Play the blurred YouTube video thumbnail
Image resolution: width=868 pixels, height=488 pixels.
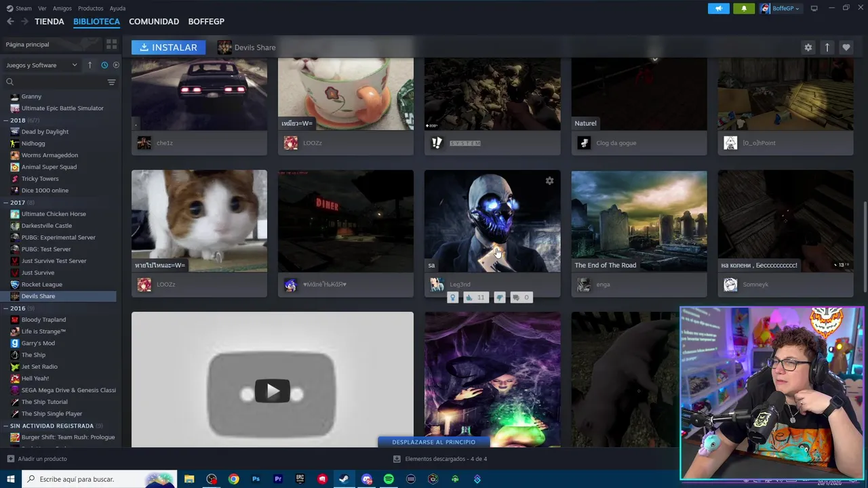[272, 391]
